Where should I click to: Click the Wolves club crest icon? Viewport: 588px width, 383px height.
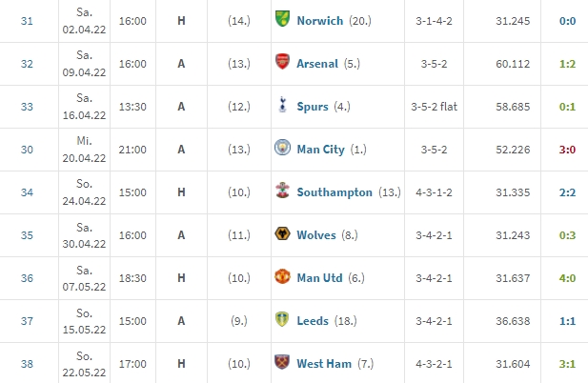point(282,233)
